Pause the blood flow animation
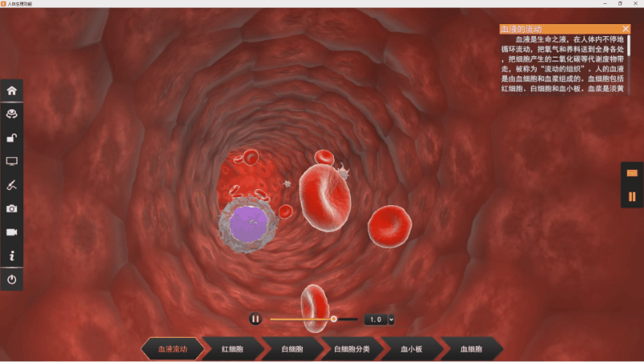The height and width of the screenshot is (362, 644). coord(255,319)
